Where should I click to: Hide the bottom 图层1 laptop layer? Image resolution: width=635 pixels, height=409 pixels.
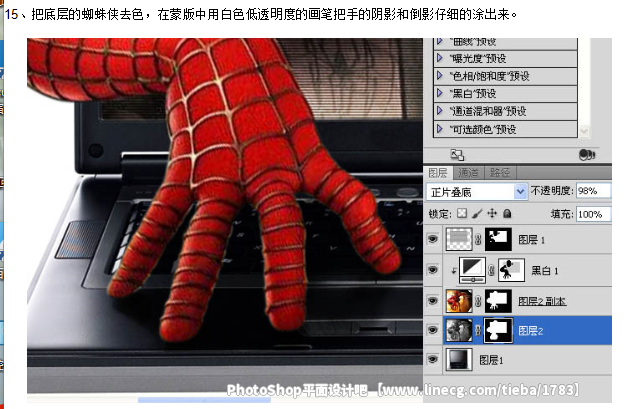(x=433, y=360)
